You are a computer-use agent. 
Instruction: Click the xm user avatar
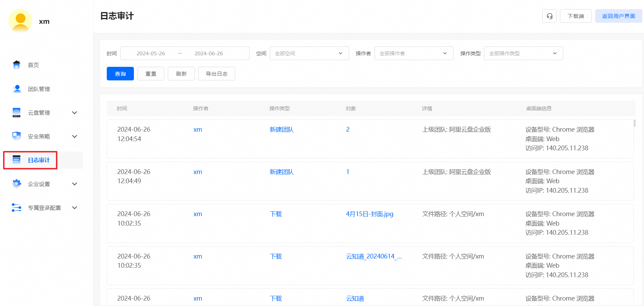[x=20, y=21]
